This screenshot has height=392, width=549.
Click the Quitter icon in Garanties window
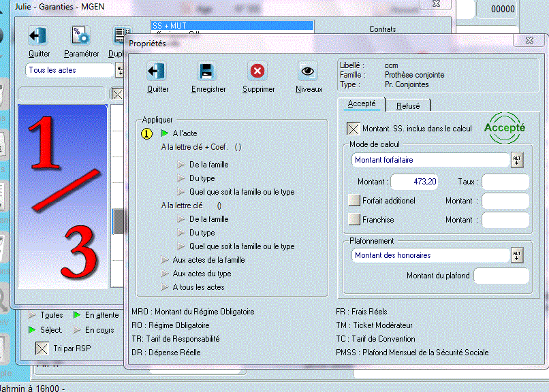(x=39, y=36)
